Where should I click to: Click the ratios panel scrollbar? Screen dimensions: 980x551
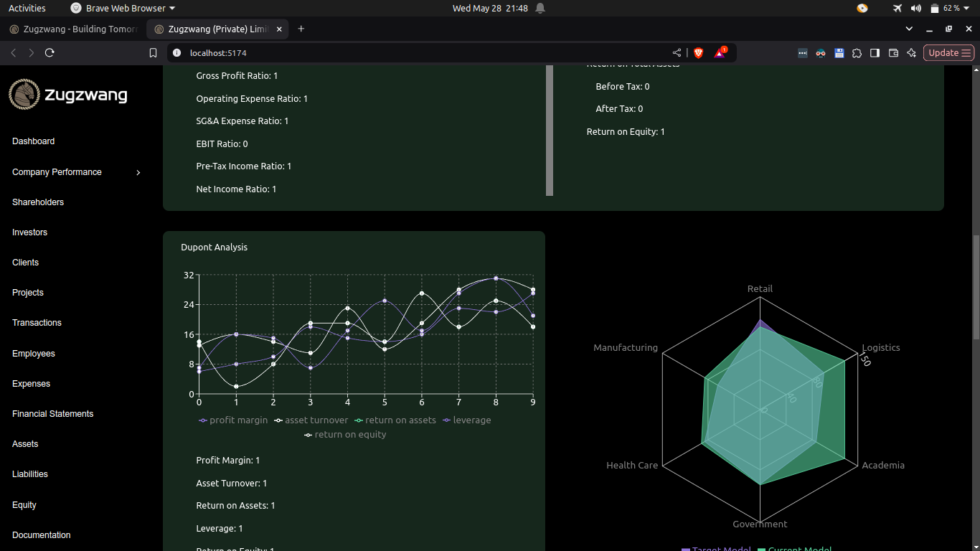[550, 131]
